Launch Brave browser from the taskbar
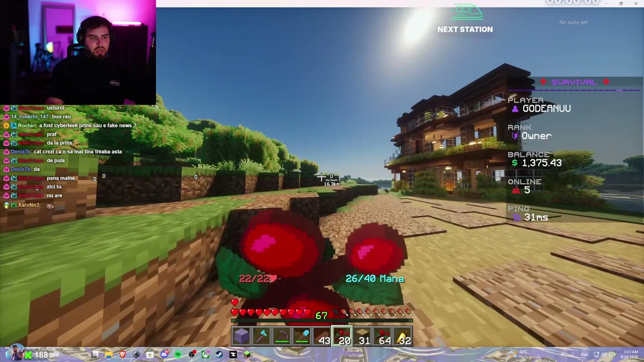644x362 pixels. point(122,355)
